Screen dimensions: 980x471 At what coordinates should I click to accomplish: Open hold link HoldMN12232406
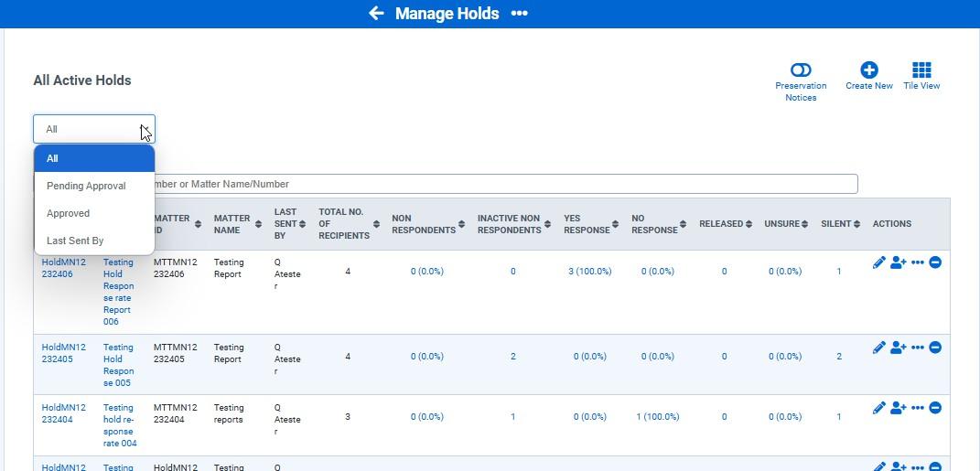64,268
